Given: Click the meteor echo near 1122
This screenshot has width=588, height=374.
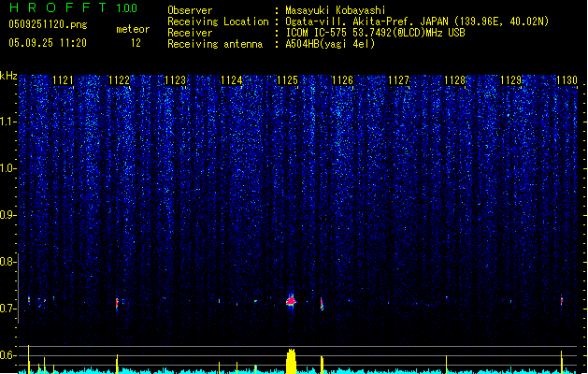Looking at the screenshot, I should pyautogui.click(x=117, y=303).
